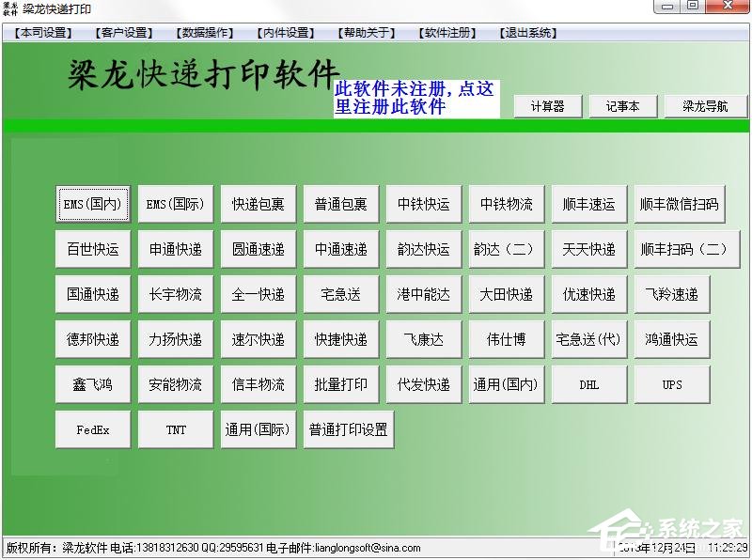
Task: Open 韵达（二）waybill
Action: (507, 249)
